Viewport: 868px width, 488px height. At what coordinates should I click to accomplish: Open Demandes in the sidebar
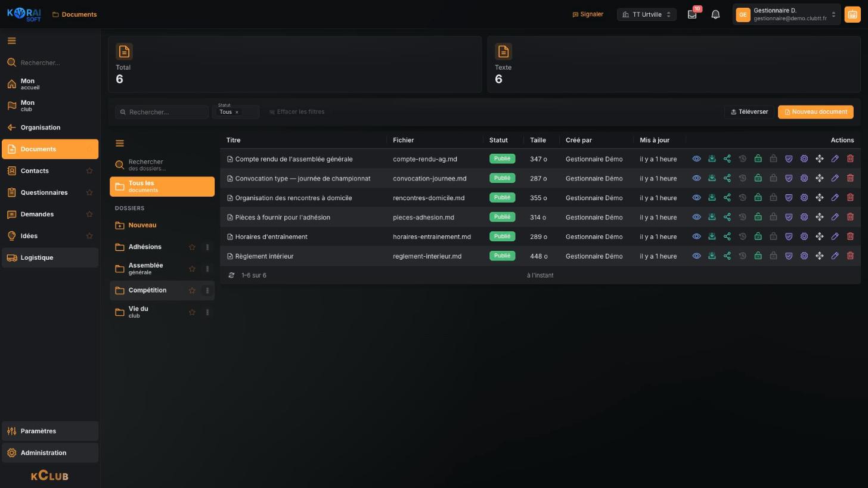click(x=50, y=215)
